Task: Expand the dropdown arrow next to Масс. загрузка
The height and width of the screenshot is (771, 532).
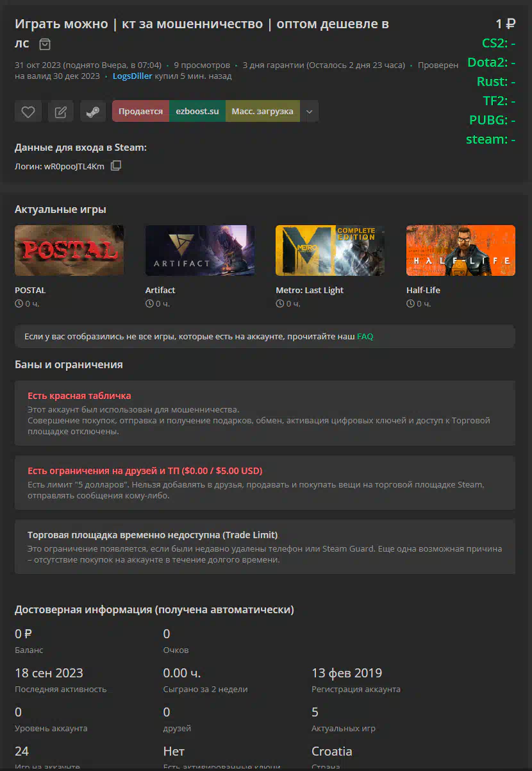Action: click(309, 112)
